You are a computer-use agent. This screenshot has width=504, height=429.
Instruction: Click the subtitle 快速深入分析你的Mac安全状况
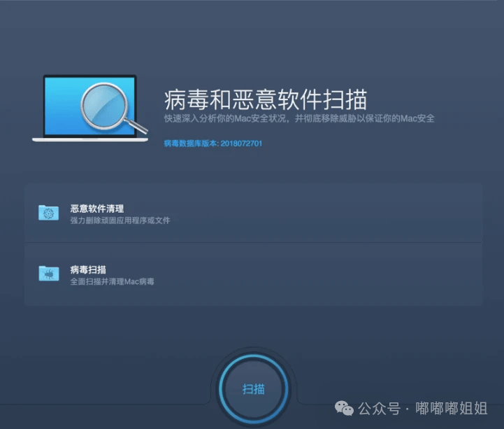[225, 118]
